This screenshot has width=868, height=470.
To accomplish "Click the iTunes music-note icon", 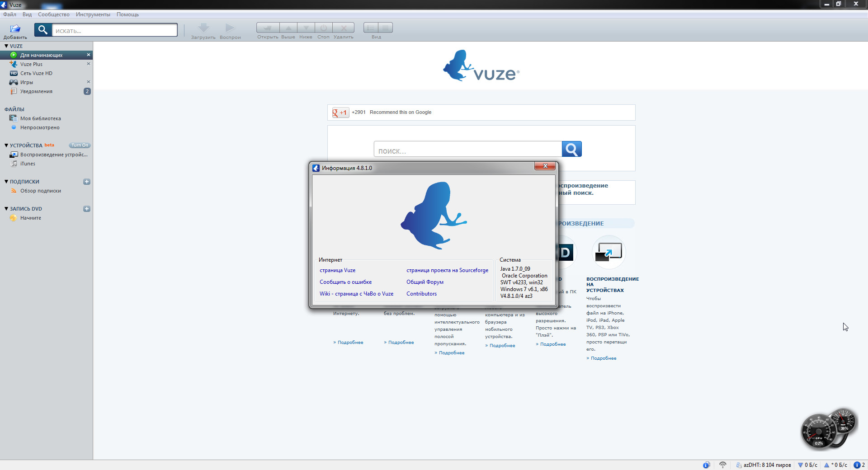I will [14, 164].
